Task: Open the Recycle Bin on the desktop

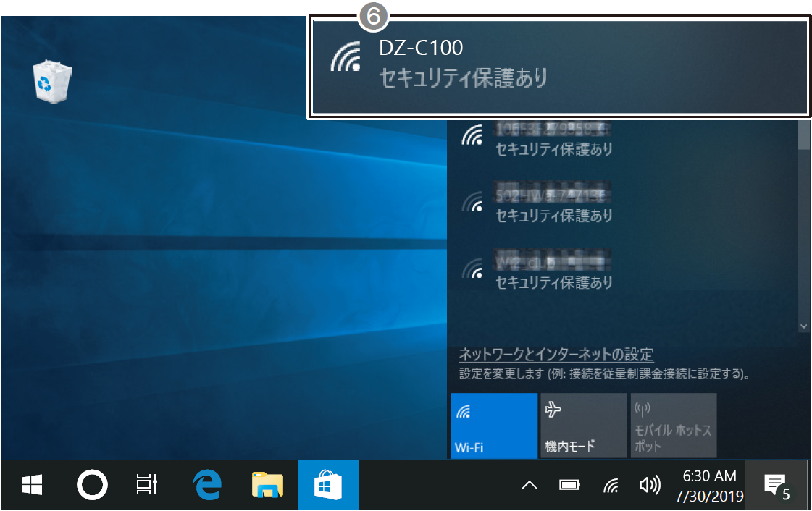Action: 51,76
